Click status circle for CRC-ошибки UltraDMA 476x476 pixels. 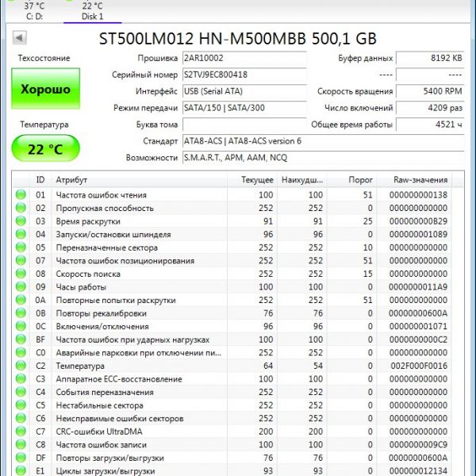click(21, 432)
